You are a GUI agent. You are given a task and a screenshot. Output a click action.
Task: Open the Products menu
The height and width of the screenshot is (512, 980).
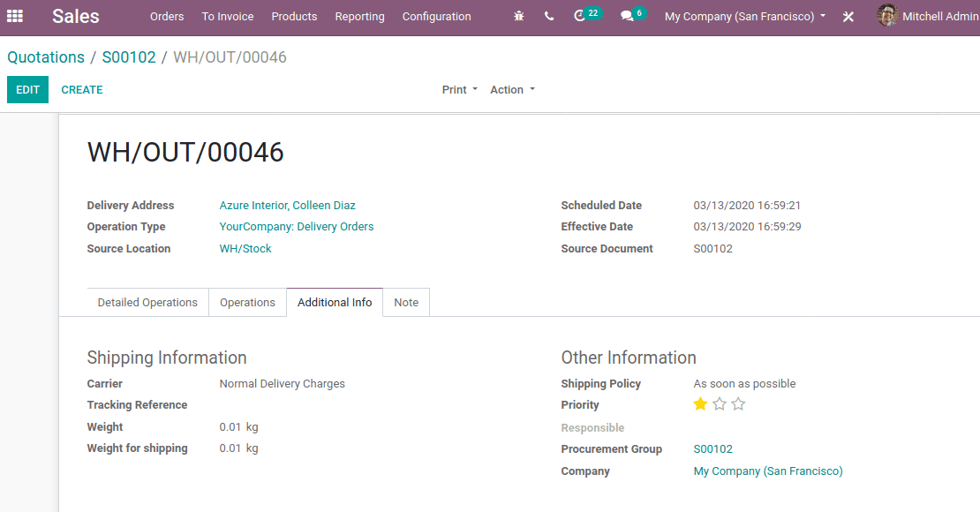click(x=294, y=16)
